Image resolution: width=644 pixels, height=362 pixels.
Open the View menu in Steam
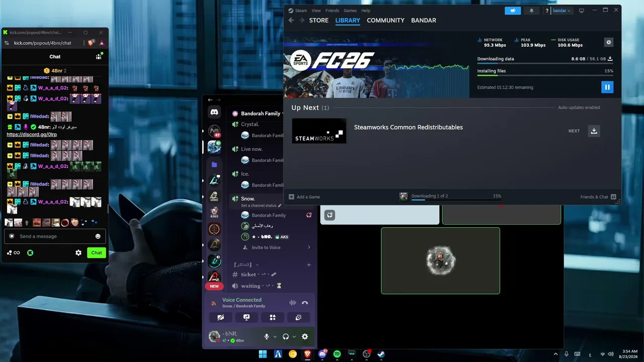(316, 11)
